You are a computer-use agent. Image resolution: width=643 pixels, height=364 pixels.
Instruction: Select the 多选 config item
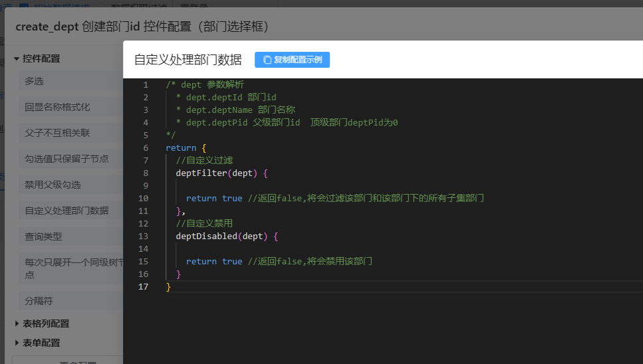pyautogui.click(x=35, y=81)
